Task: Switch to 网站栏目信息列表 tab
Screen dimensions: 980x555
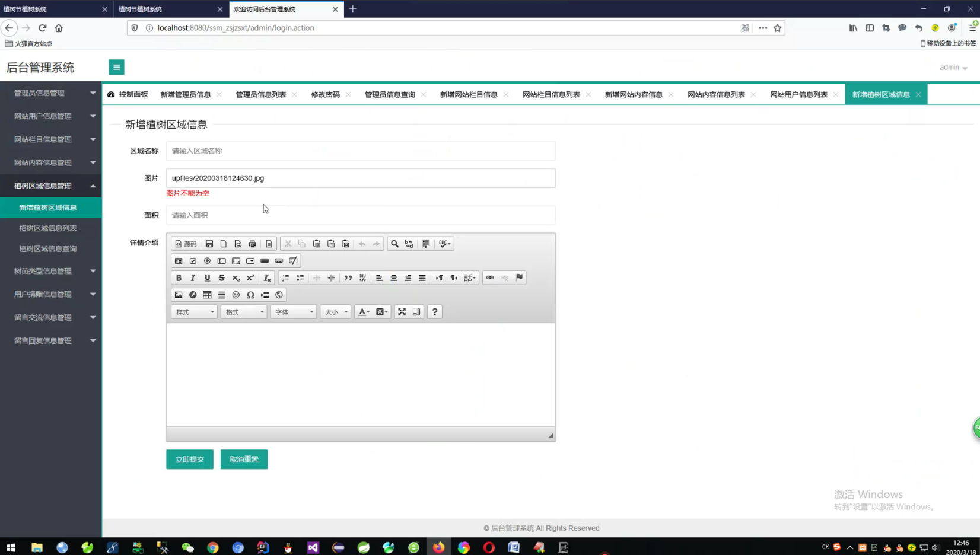Action: pos(551,94)
